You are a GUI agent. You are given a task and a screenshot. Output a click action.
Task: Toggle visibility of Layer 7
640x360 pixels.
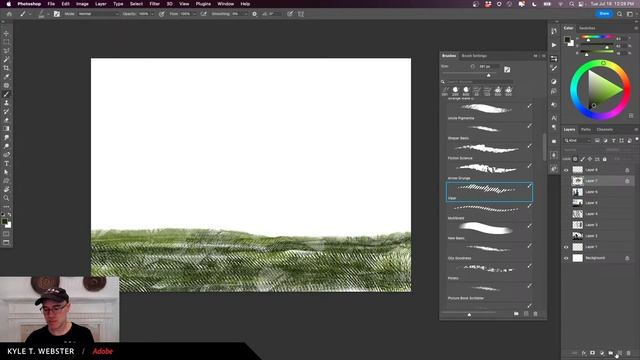(566, 181)
